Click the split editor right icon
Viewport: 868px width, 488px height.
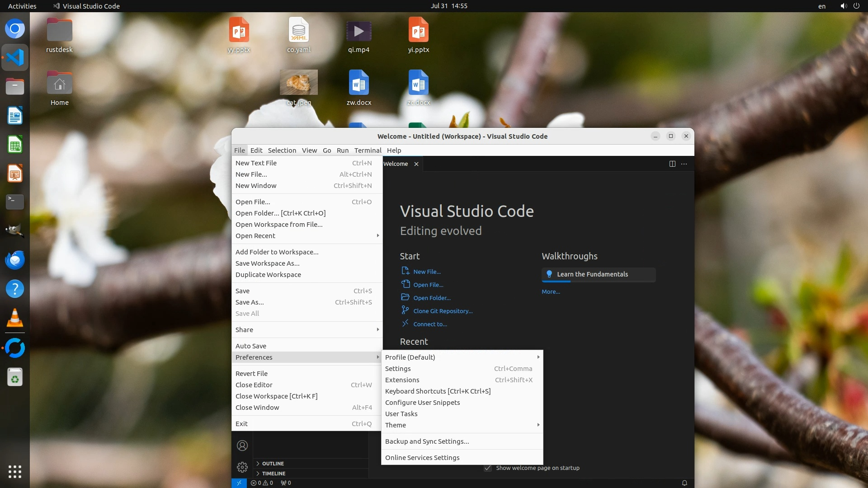click(672, 164)
